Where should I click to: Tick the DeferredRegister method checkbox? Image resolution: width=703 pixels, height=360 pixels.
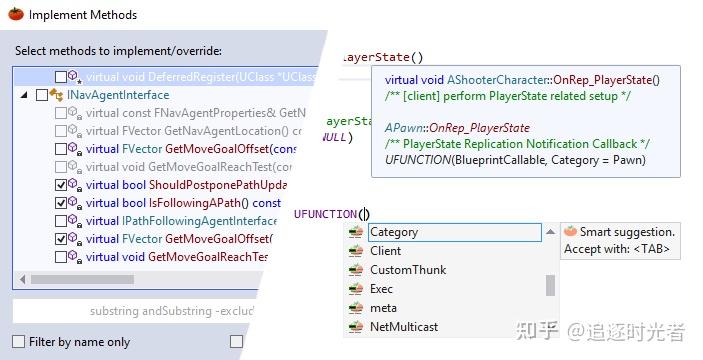[x=61, y=77]
